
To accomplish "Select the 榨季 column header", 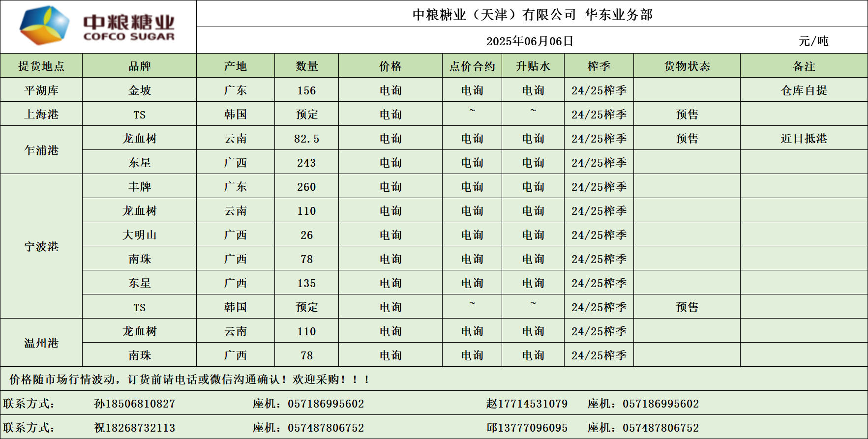I will [599, 66].
